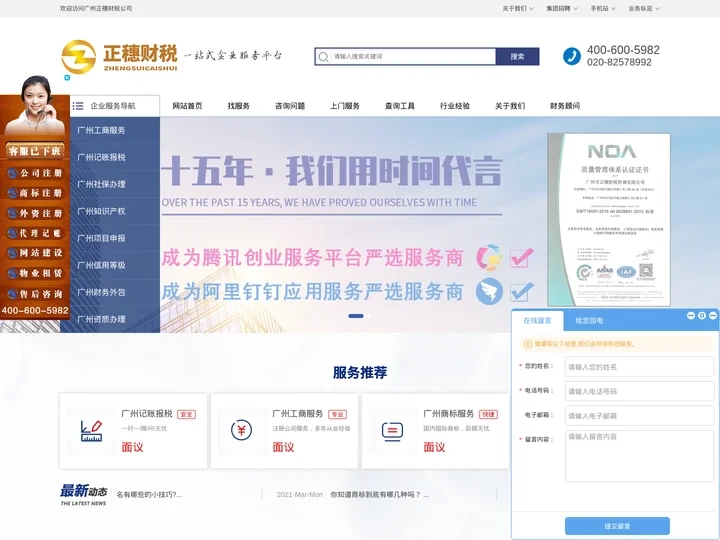This screenshot has width=720, height=540.
Task: Click the customer service agent photo
Action: 35,105
